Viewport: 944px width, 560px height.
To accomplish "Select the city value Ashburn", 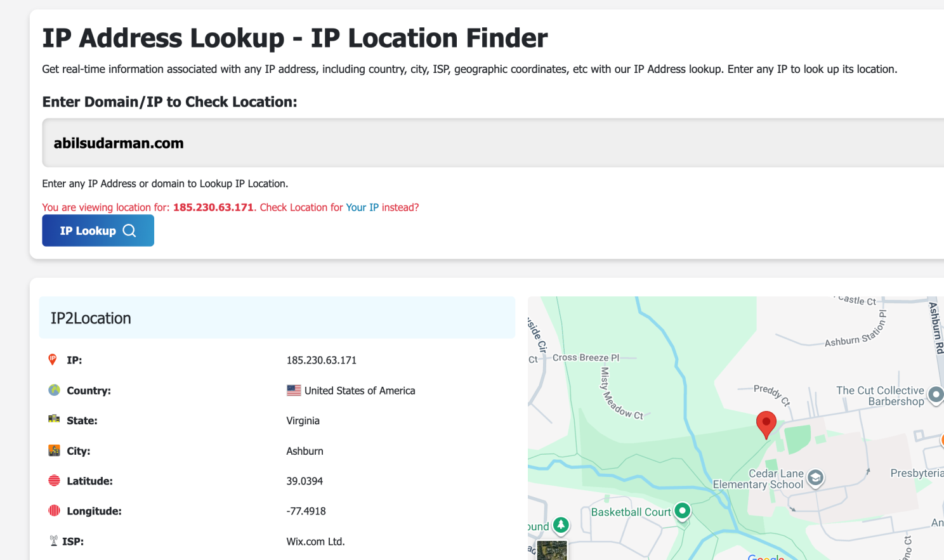I will (305, 451).
